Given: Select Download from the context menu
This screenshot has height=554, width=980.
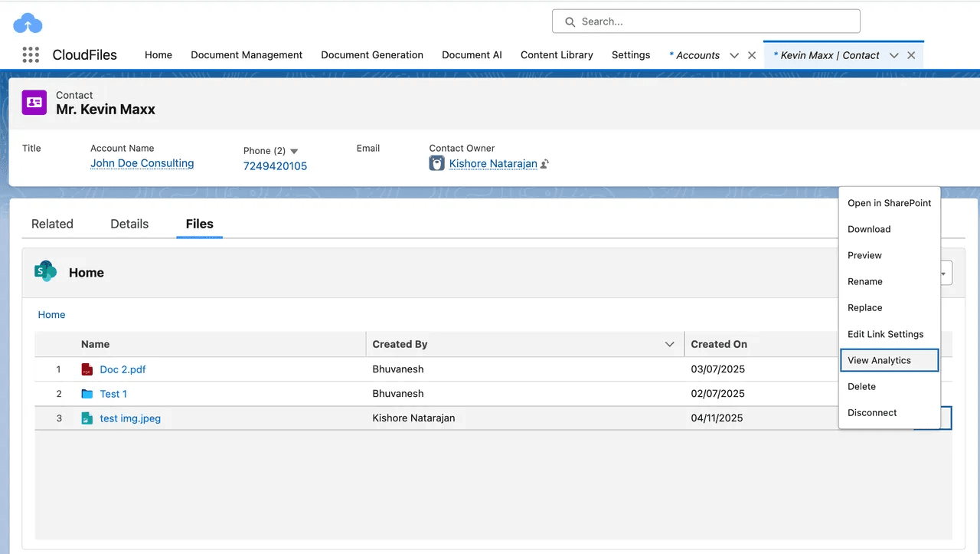Looking at the screenshot, I should (x=869, y=229).
